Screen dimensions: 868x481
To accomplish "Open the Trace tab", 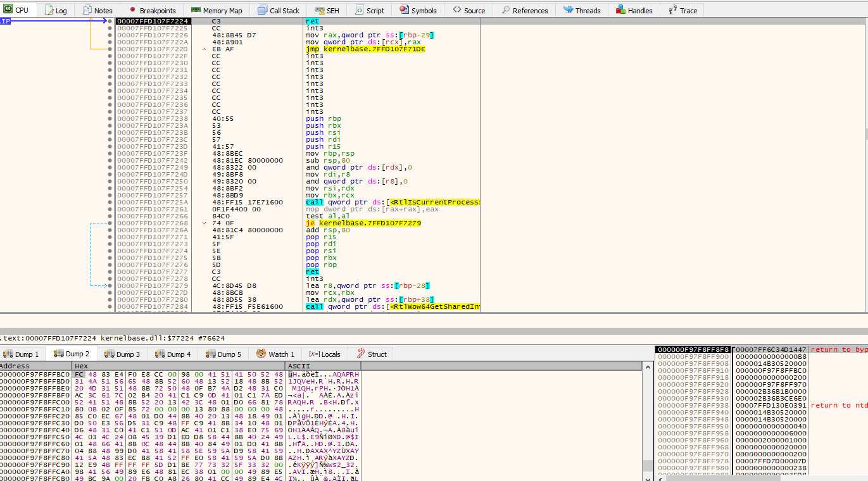I will click(x=682, y=10).
